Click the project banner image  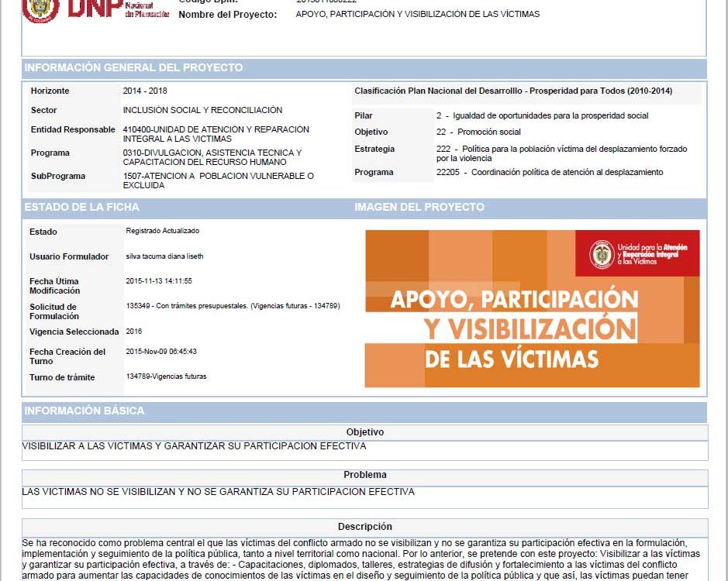[x=532, y=308]
